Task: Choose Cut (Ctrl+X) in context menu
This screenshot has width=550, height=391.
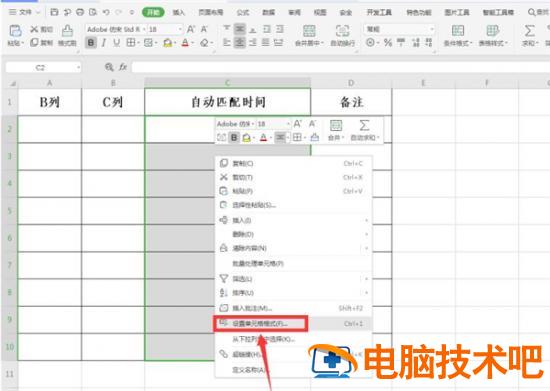Action: click(293, 177)
